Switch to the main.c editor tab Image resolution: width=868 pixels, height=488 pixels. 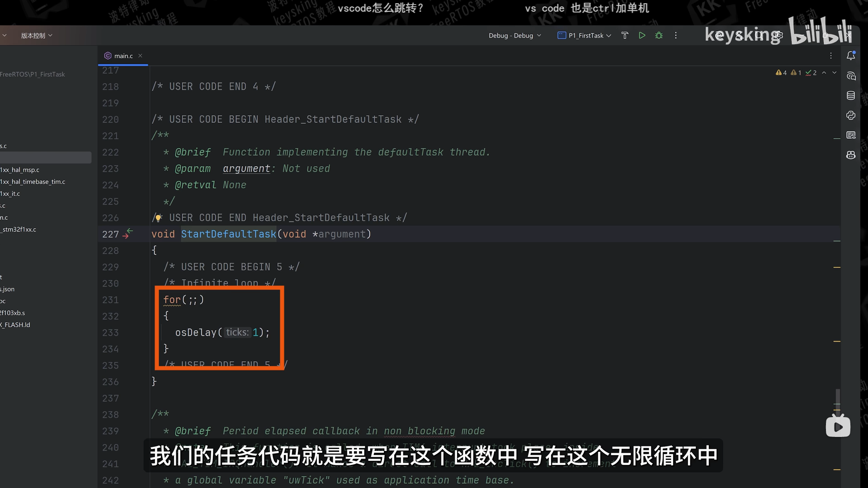click(123, 56)
